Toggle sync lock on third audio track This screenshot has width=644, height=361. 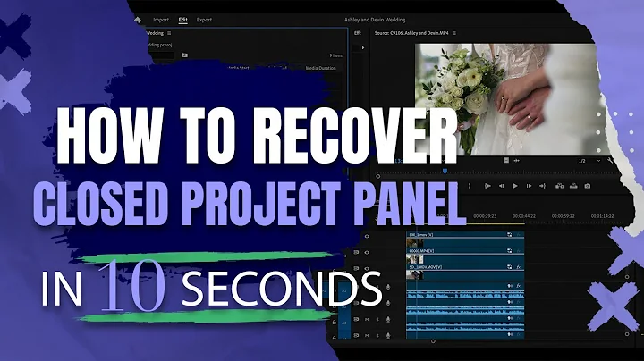click(x=356, y=320)
